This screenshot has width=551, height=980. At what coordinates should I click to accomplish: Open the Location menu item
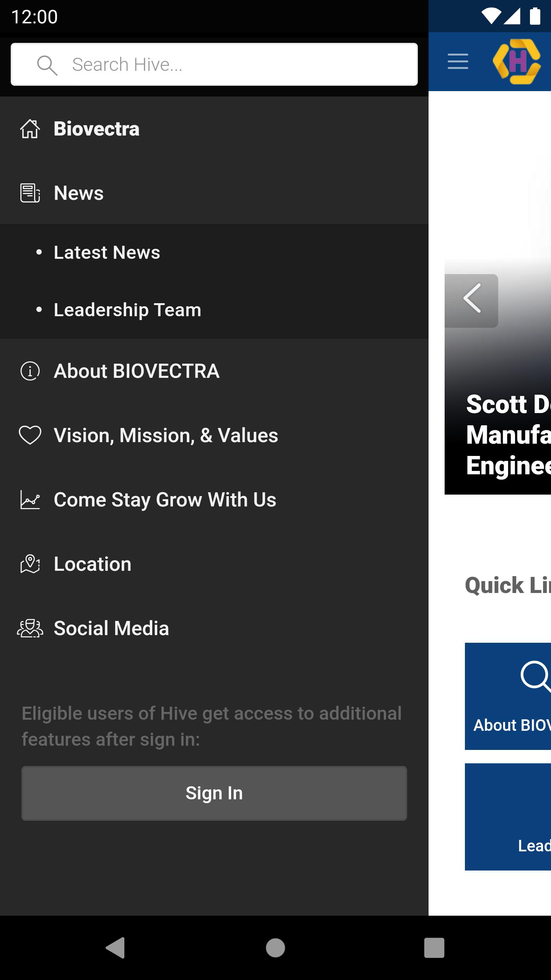[214, 564]
